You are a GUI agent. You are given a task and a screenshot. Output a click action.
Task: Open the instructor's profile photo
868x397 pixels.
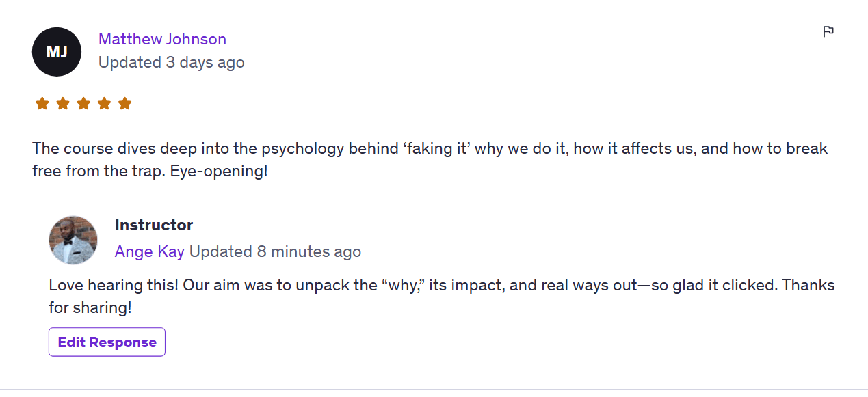tap(73, 240)
